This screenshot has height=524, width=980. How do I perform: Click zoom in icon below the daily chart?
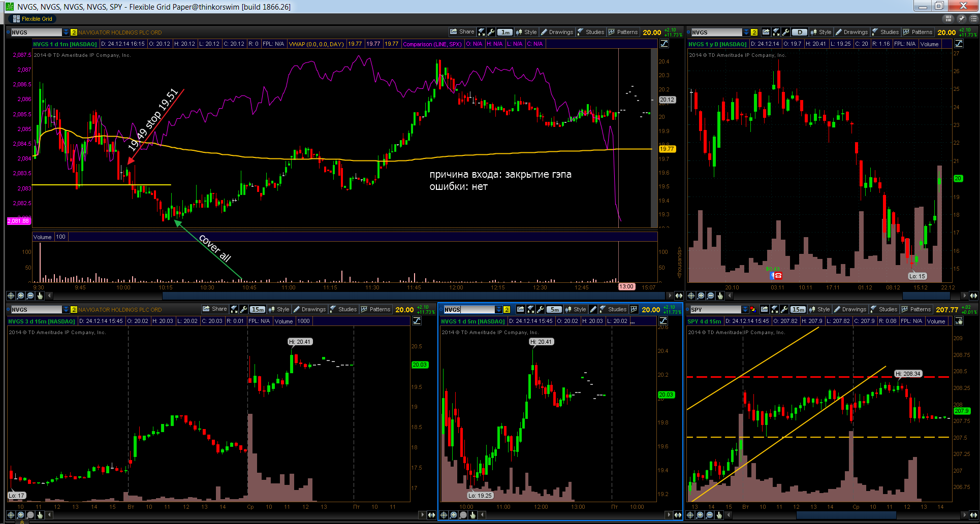click(701, 296)
